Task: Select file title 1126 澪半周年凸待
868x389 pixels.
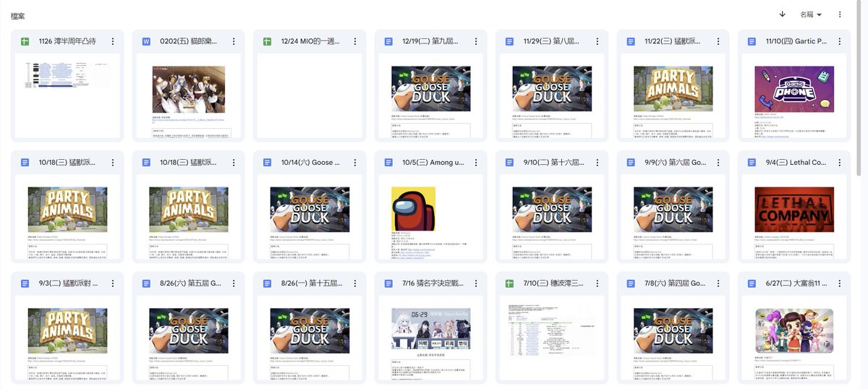Action: click(67, 42)
